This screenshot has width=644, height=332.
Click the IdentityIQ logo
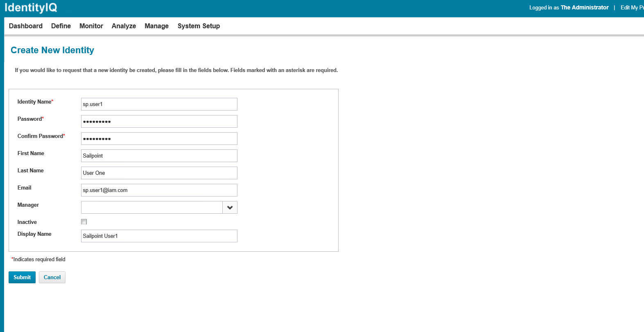click(31, 8)
